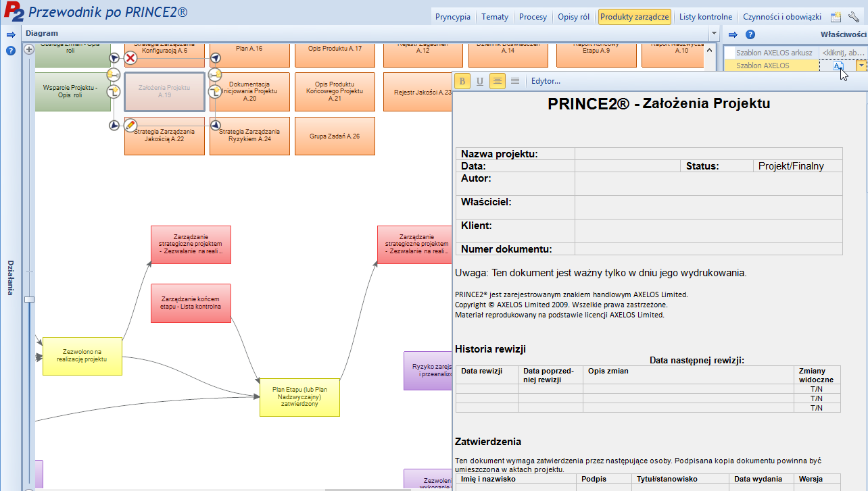Open the Czynności i obowiązki tab

point(781,17)
